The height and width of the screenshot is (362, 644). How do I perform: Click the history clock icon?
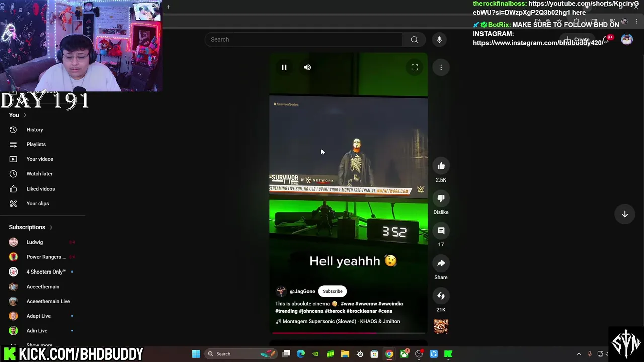coord(13,130)
